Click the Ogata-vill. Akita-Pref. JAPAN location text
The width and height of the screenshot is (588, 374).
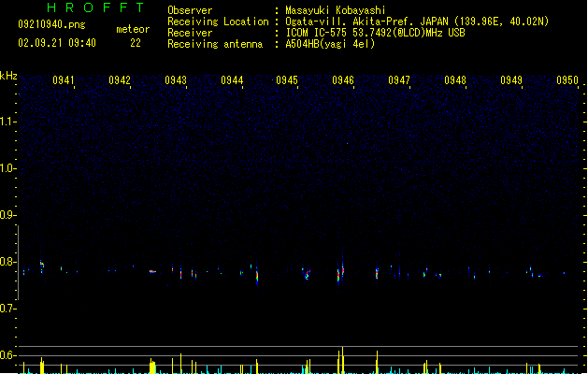[x=417, y=22]
